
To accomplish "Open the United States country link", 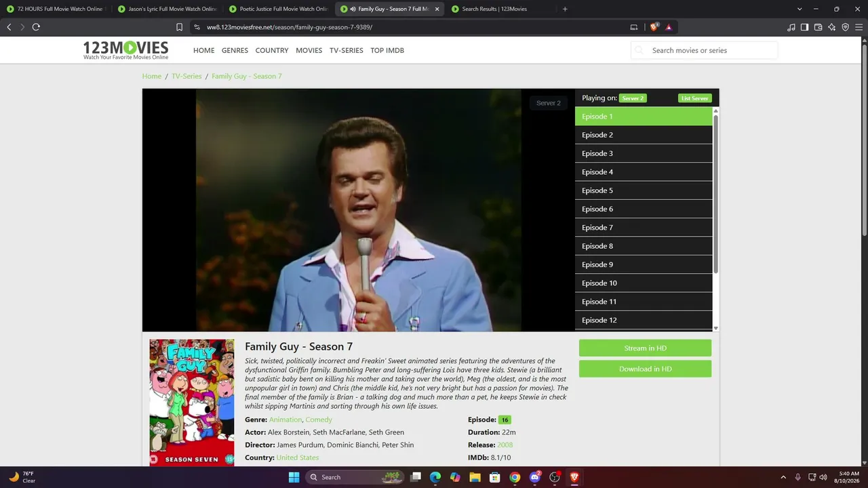I will pyautogui.click(x=298, y=457).
